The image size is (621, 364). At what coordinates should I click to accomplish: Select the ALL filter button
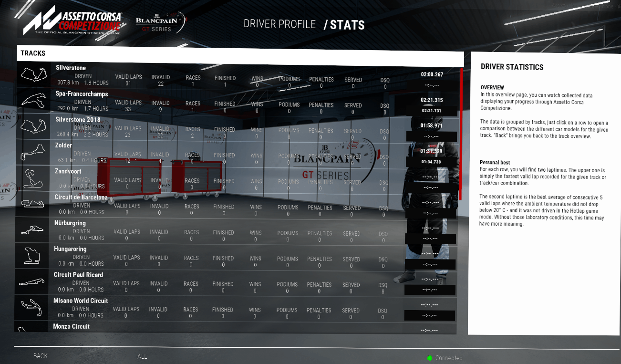pyautogui.click(x=142, y=356)
